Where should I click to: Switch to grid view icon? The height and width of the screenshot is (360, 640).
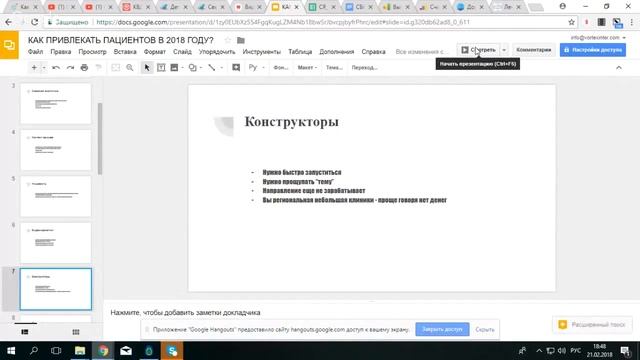[76, 332]
